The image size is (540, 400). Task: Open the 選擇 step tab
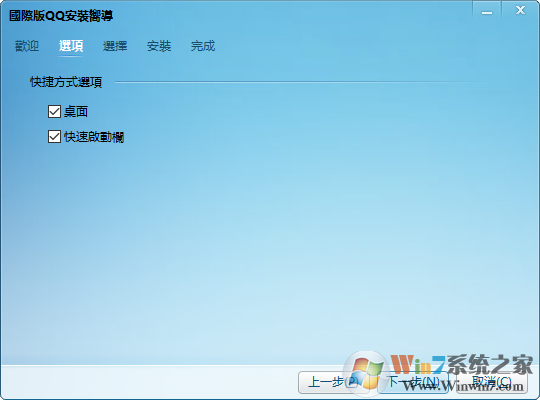click(x=115, y=46)
